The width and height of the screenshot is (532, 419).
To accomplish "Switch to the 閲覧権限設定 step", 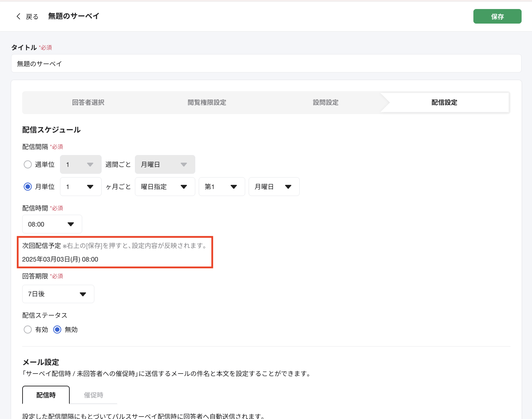I will pyautogui.click(x=207, y=102).
